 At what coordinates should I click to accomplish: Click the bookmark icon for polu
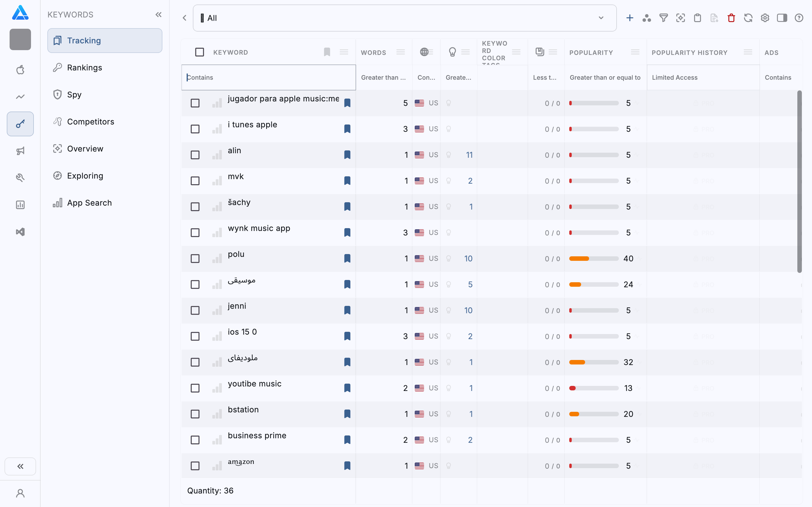[347, 259]
